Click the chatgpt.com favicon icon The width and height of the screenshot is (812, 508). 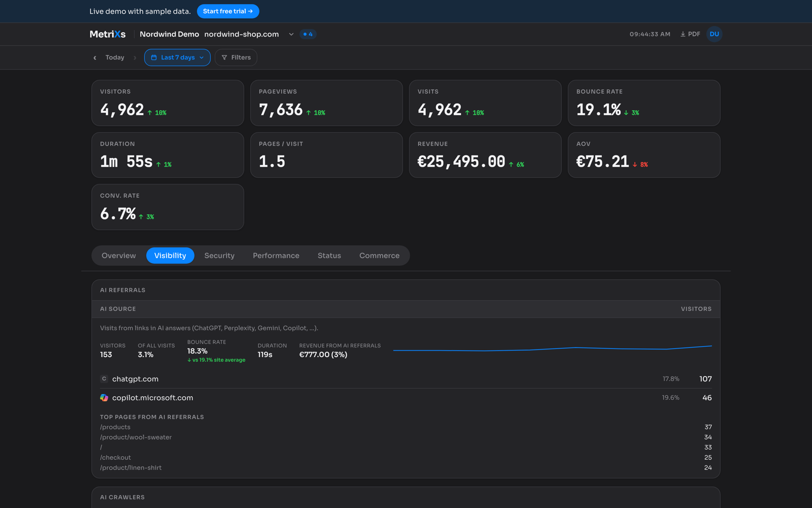coord(104,379)
